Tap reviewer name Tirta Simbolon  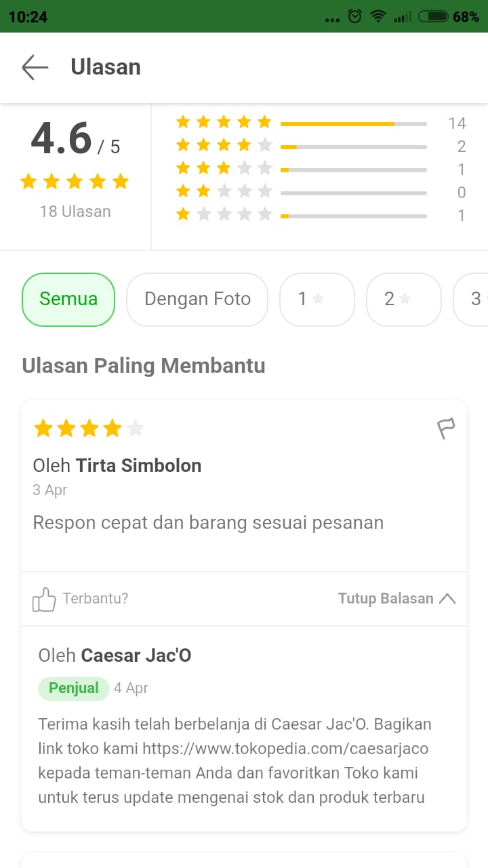coord(138,466)
